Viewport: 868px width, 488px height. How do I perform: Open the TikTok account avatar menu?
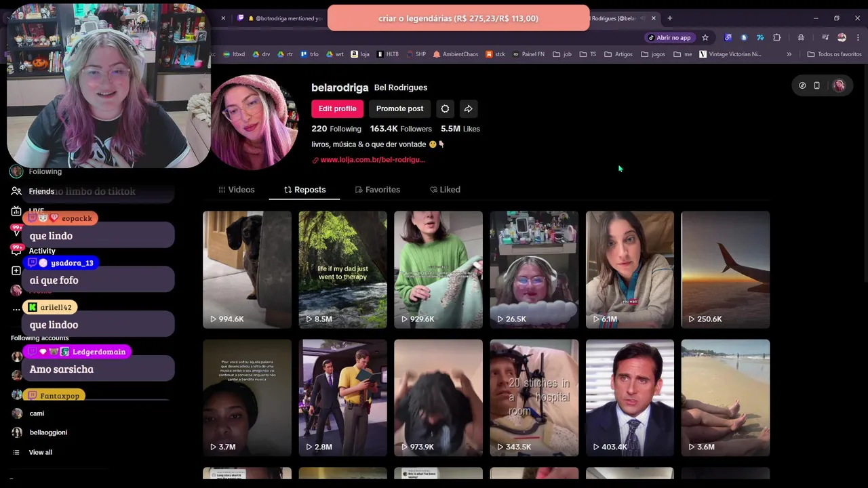(839, 85)
